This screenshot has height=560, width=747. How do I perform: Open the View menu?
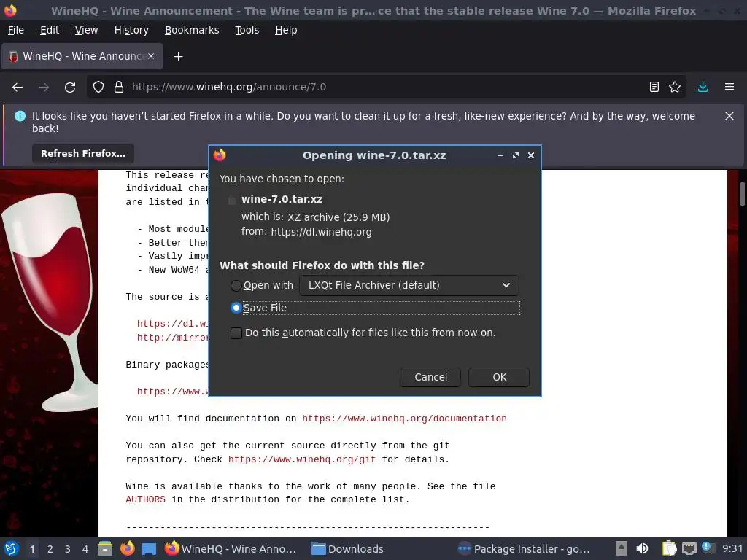pyautogui.click(x=86, y=30)
